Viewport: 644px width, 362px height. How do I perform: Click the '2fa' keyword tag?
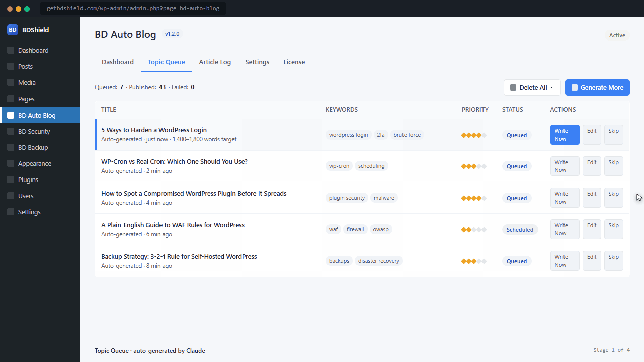pos(381,135)
